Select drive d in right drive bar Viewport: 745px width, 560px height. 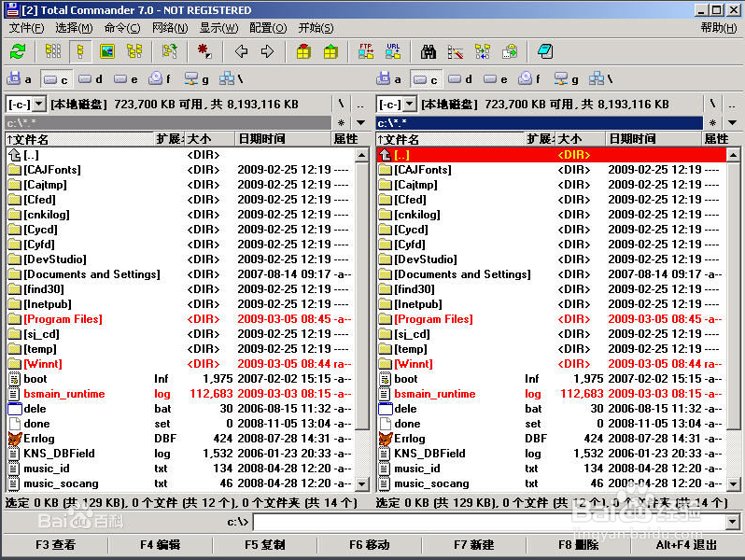(x=460, y=78)
